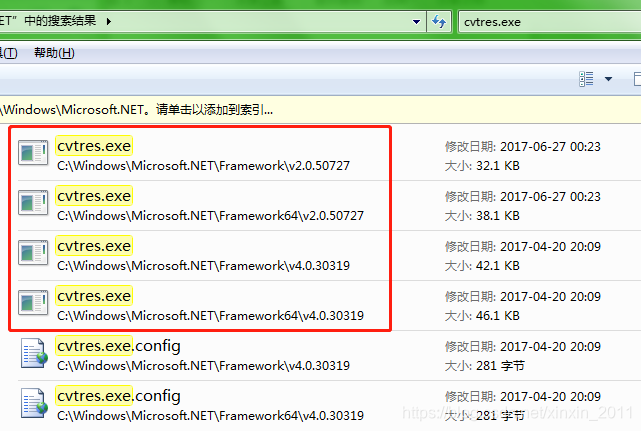Click the 42.1 KB size value
Screen dimensions: 641x431
click(498, 265)
